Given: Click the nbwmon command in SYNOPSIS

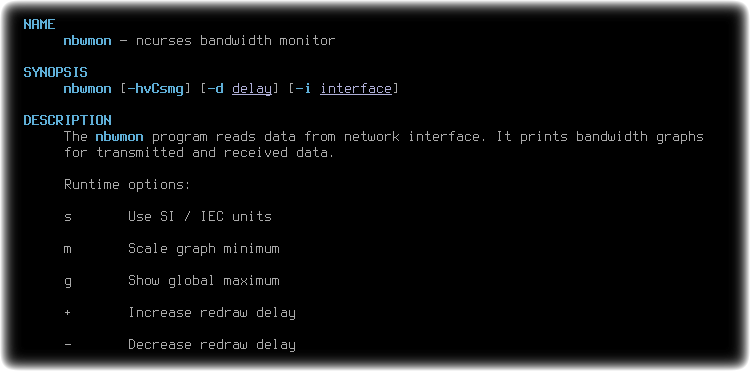Looking at the screenshot, I should [88, 88].
